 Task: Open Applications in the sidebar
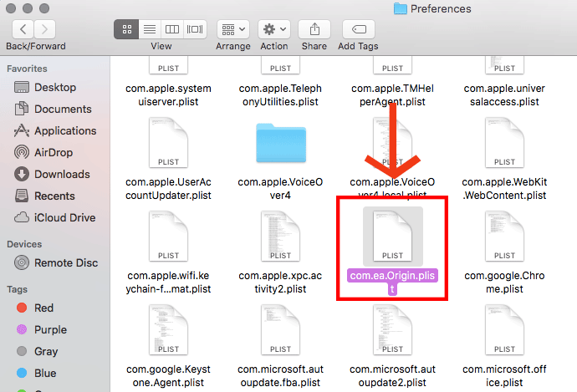64,131
